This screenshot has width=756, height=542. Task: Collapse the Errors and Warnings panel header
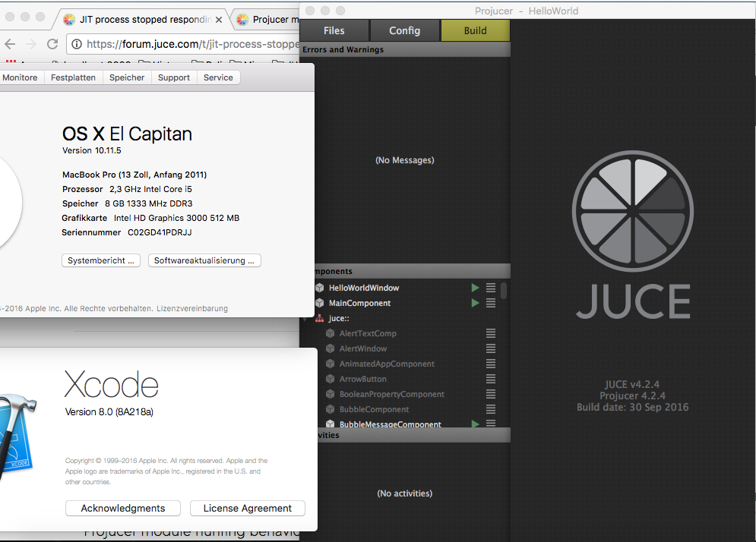point(405,49)
